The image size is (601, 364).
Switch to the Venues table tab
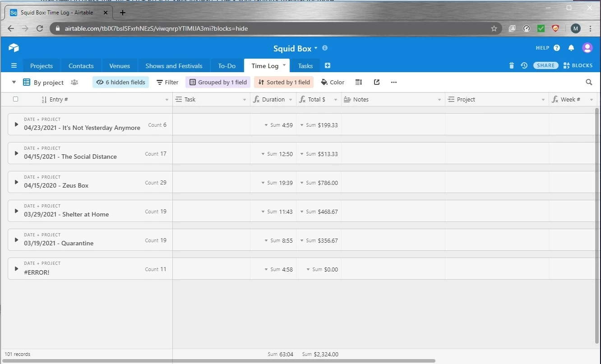(120, 66)
